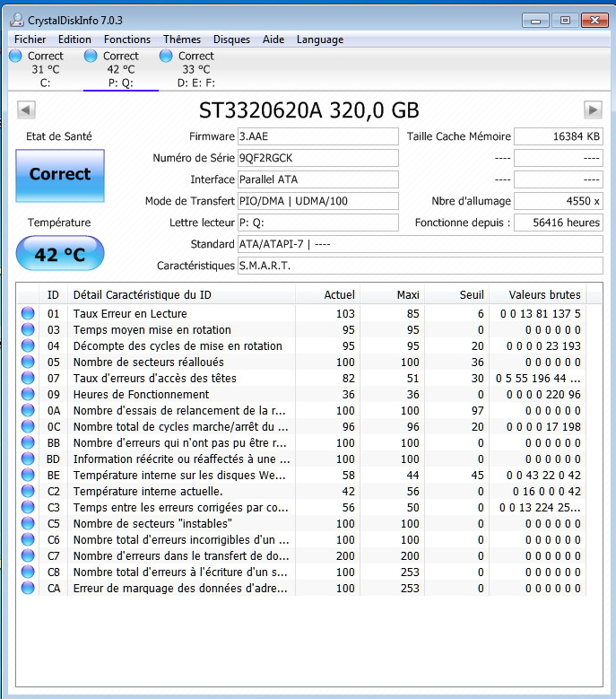Click the cache size field 16384 KB
616x699 pixels.
click(x=559, y=136)
